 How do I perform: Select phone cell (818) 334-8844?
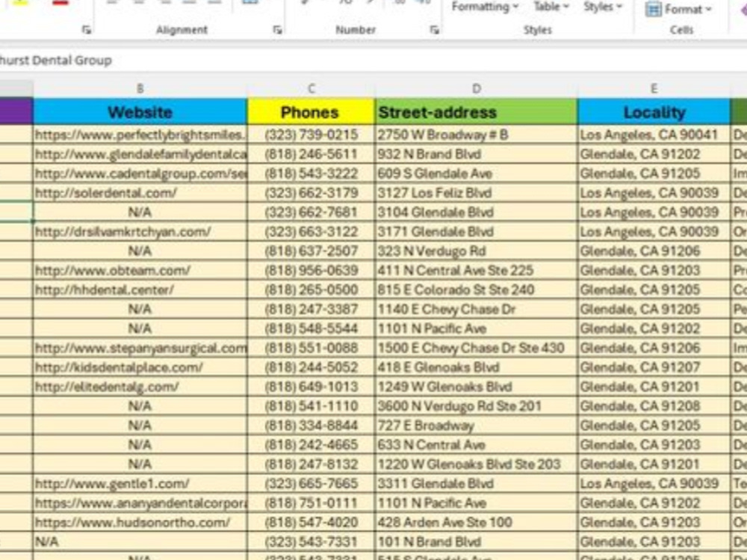pos(311,426)
